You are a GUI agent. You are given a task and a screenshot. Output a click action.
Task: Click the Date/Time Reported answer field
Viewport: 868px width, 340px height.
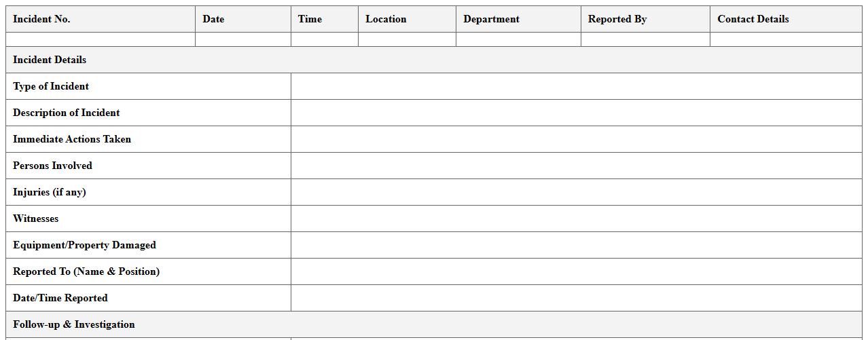576,298
